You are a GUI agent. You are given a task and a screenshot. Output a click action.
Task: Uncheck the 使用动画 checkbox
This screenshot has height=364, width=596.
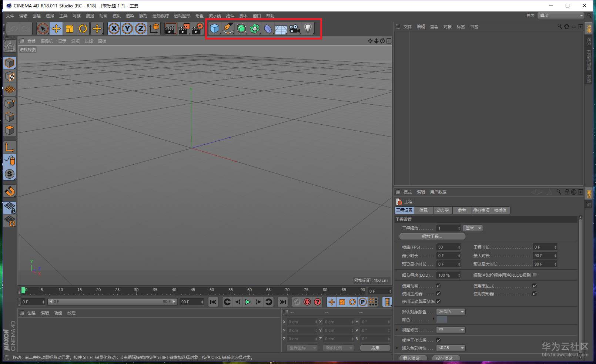pyautogui.click(x=438, y=286)
